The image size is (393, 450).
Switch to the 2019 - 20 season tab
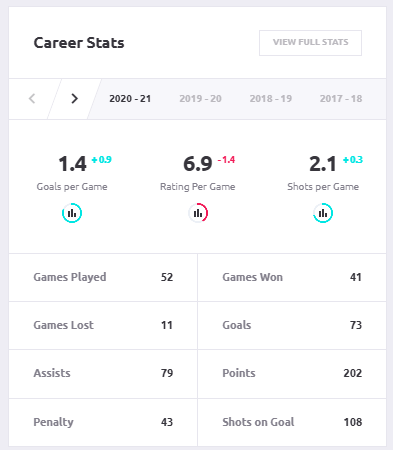point(200,99)
